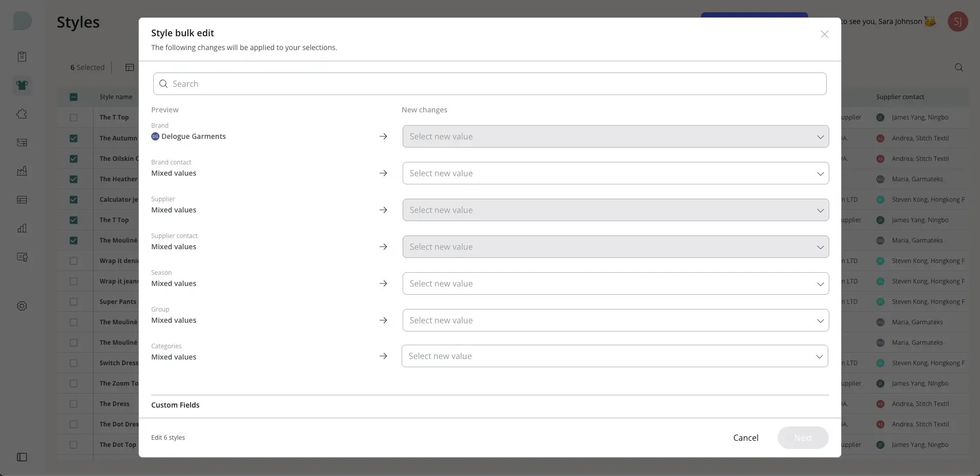980x476 pixels.
Task: Open the Brand new value dropdown
Action: click(615, 136)
